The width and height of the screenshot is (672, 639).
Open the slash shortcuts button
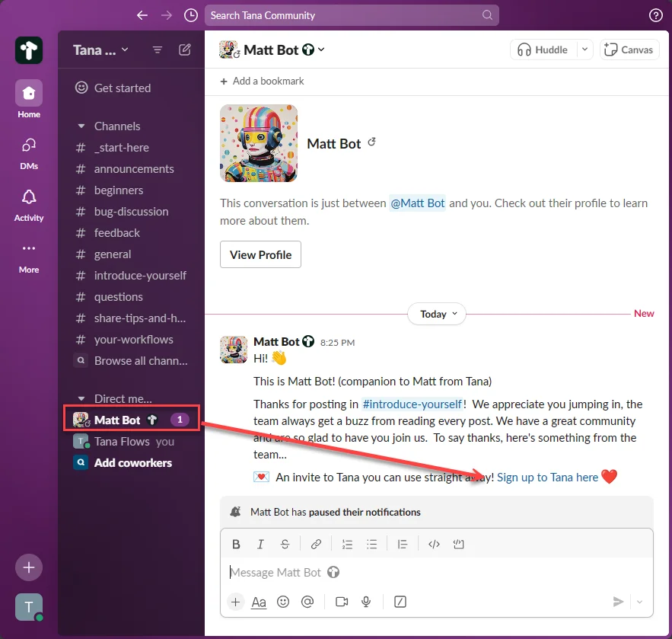400,602
